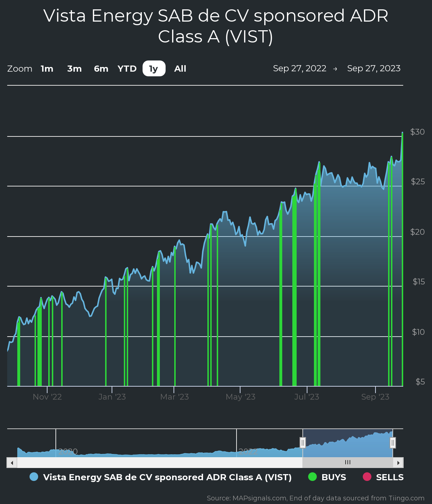This screenshot has width=432, height=504.
Task: Click the green BUYS legend dot
Action: pyautogui.click(x=312, y=477)
